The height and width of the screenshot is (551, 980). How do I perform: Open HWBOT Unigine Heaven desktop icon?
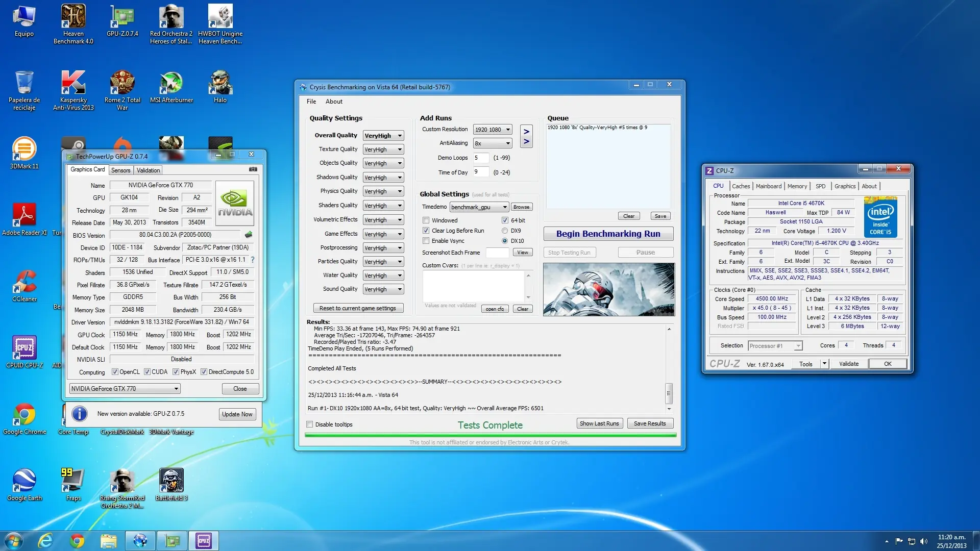[x=220, y=24]
